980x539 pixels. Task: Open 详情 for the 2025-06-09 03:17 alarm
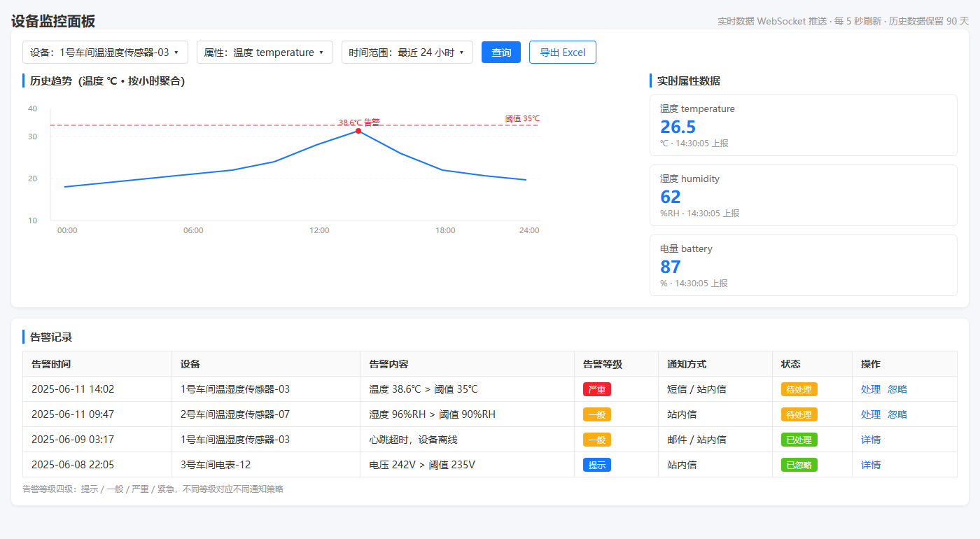point(871,440)
